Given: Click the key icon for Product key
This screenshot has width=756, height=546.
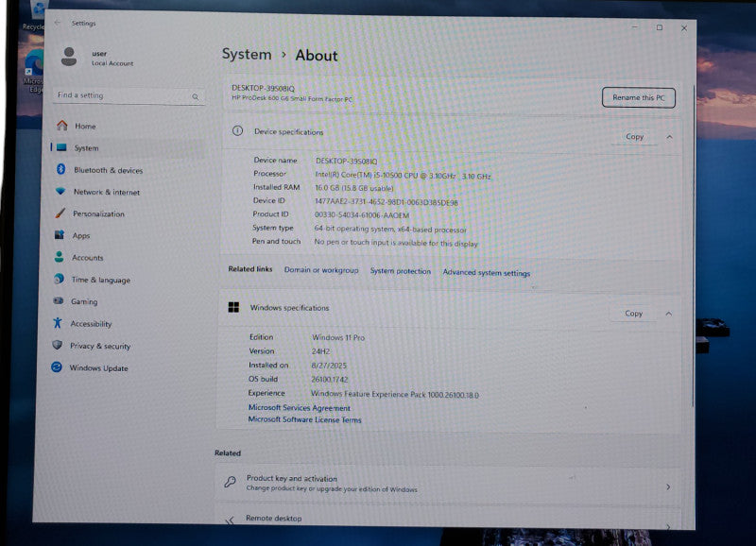Looking at the screenshot, I should [x=230, y=482].
